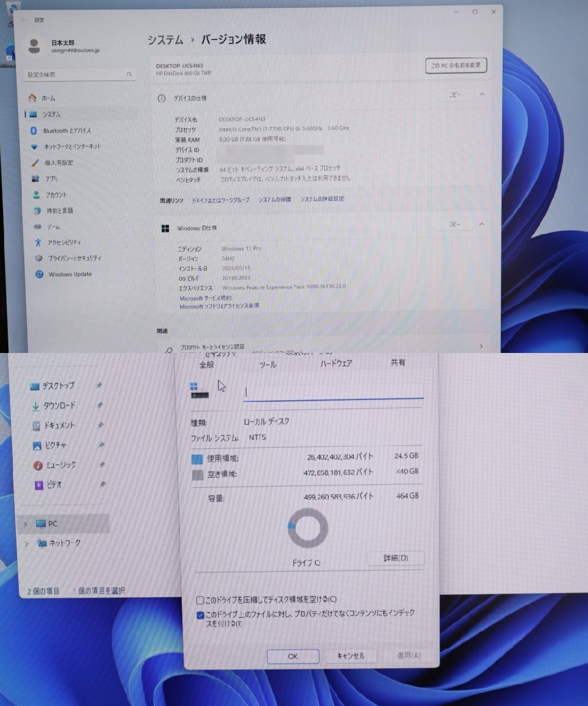Click the 464 GB capacity value
The height and width of the screenshot is (706, 588).
tap(407, 496)
